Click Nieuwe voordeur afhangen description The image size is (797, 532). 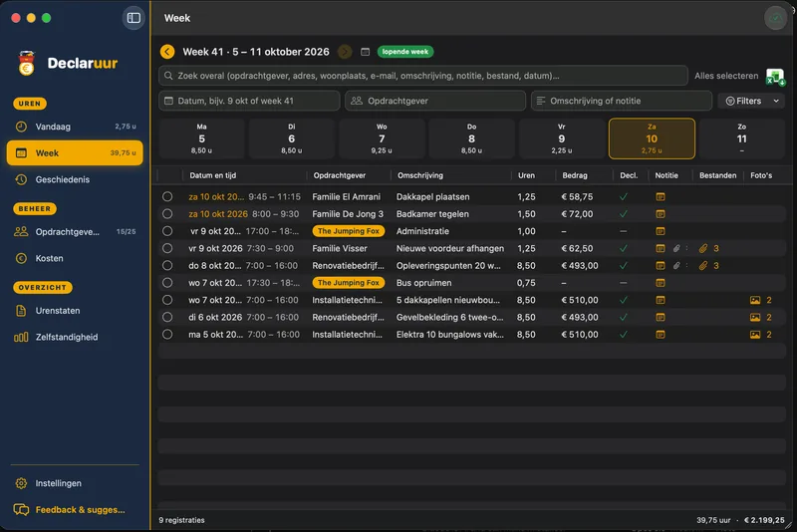[x=450, y=248]
